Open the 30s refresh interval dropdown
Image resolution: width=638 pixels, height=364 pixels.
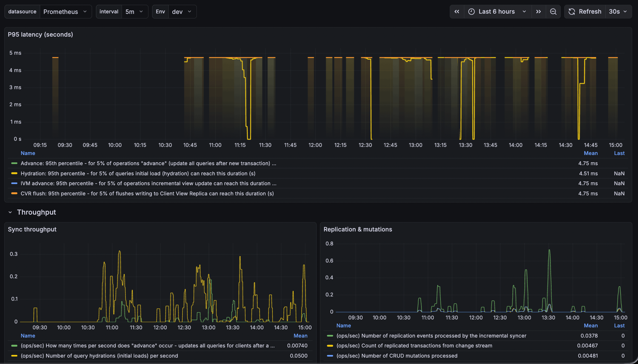coord(618,11)
